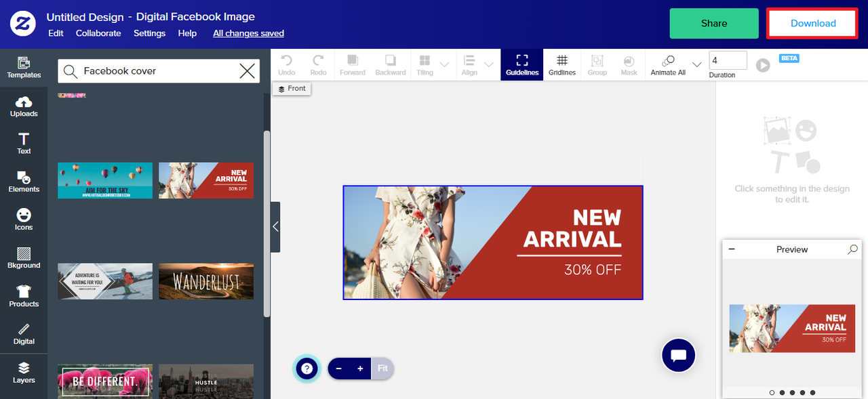Click the Tiling tool
The image size is (868, 399).
click(x=425, y=65)
